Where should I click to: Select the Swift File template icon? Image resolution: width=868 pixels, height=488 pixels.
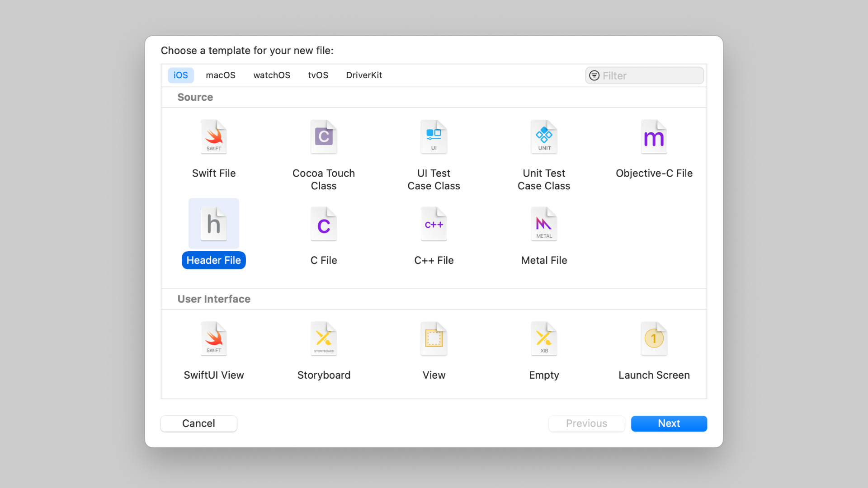(214, 137)
